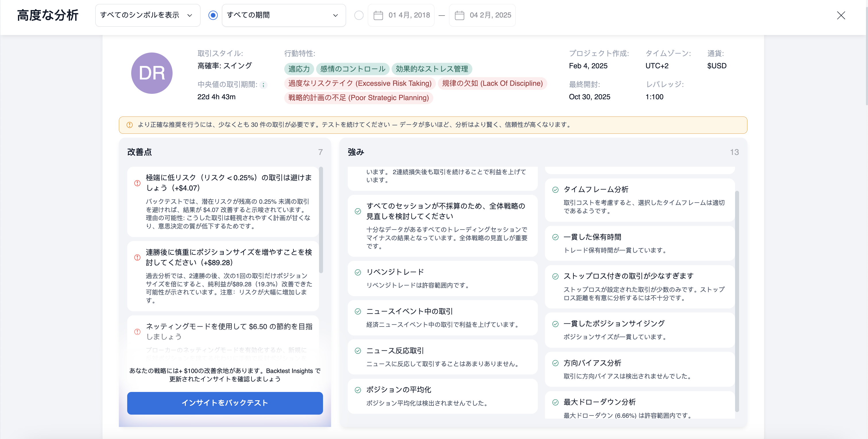Click the green check icon beside タイムフレーム分析
Image resolution: width=868 pixels, height=439 pixels.
click(x=555, y=190)
